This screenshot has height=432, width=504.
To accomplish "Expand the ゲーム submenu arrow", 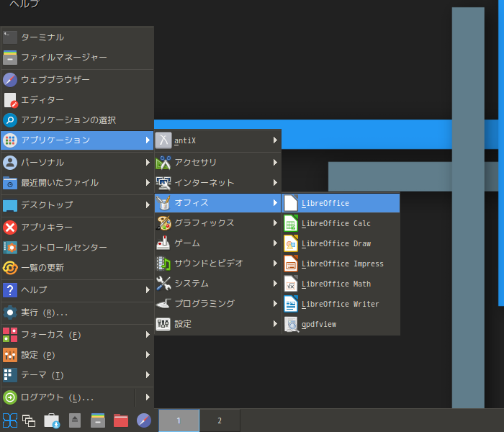I will coord(275,243).
